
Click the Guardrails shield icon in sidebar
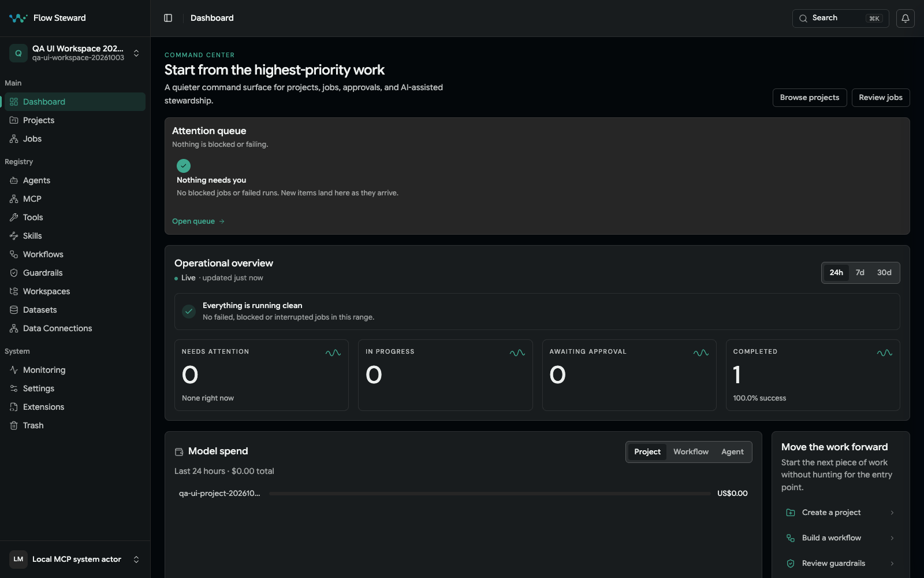14,273
